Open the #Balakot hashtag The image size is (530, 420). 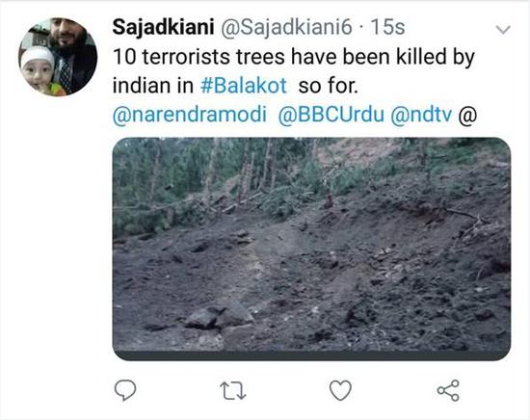coord(244,86)
